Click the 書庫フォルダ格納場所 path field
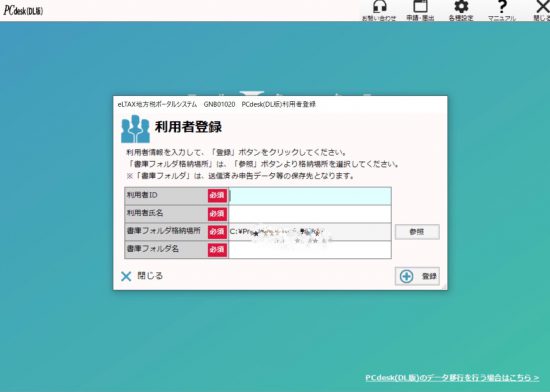The width and height of the screenshot is (550, 392). pos(310,232)
